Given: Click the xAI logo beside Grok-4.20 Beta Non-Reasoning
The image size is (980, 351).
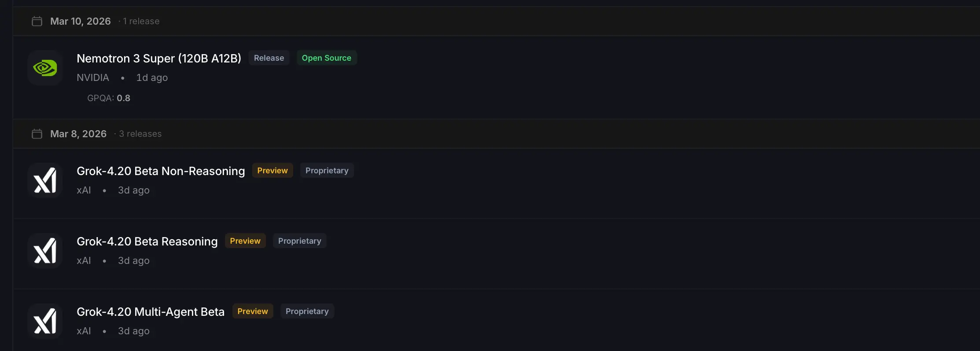Looking at the screenshot, I should (x=45, y=180).
